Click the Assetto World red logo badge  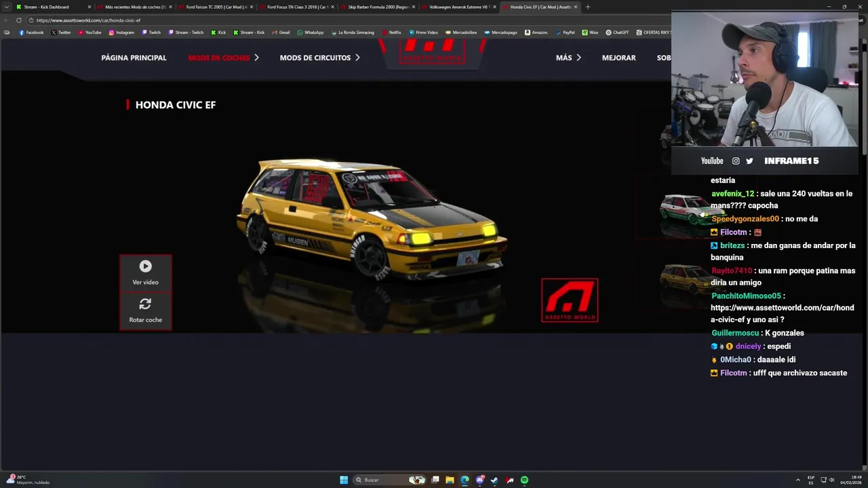point(570,300)
